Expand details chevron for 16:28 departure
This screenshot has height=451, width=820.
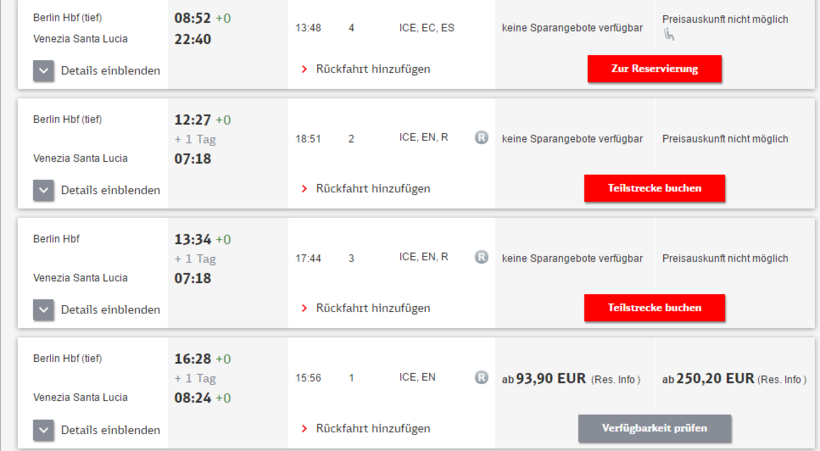43,430
